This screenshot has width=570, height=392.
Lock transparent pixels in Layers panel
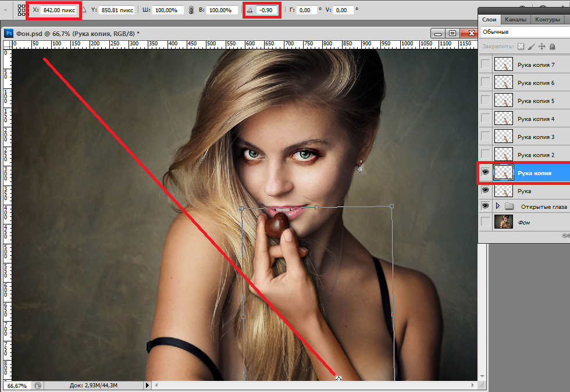521,46
